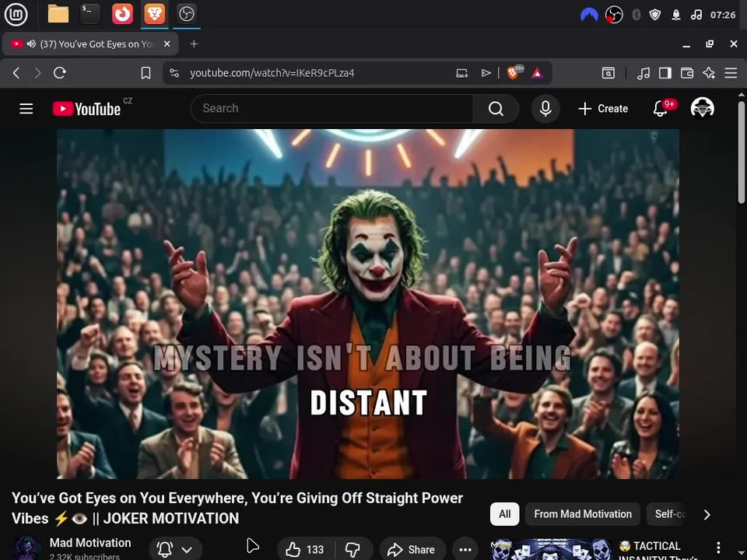
Task: Bookmark this page with the bookmark icon
Action: (146, 73)
